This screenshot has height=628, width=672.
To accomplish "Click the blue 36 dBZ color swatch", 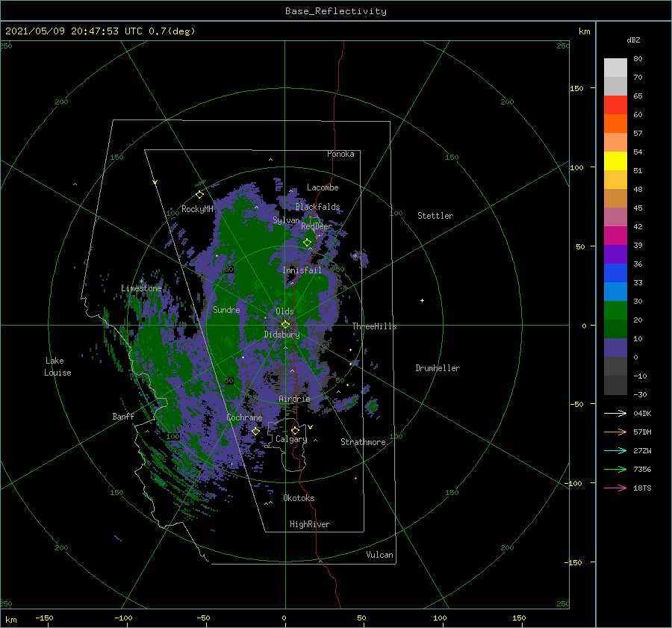I will tap(615, 273).
